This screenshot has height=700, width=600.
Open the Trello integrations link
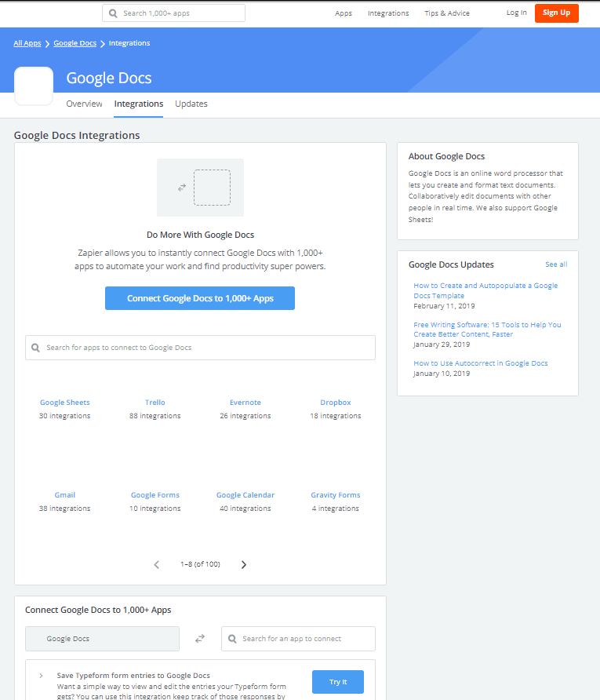155,403
